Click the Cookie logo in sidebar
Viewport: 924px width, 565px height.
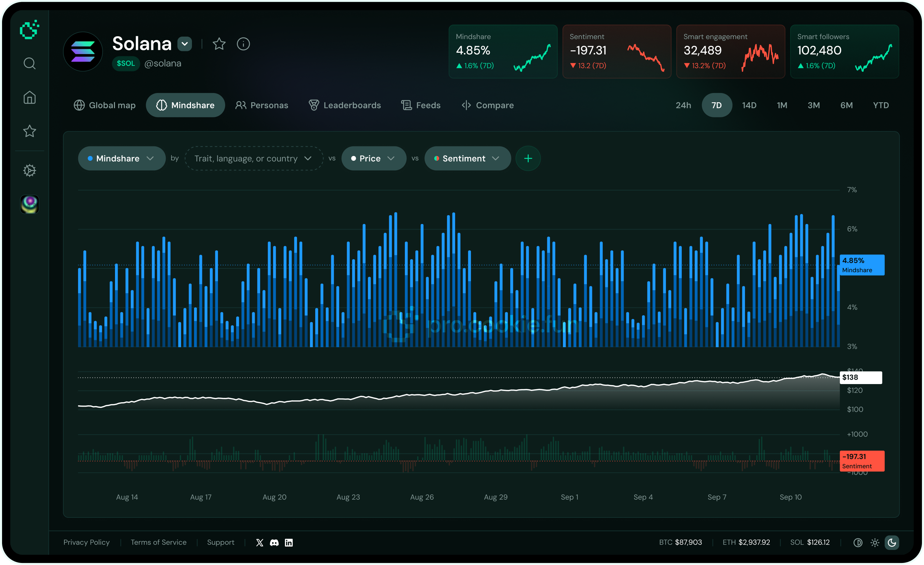(x=29, y=29)
